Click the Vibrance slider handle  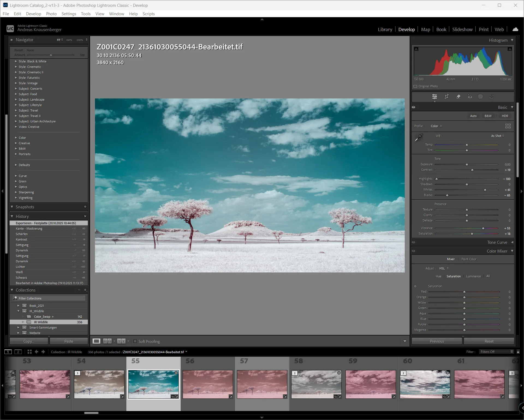[x=483, y=228]
